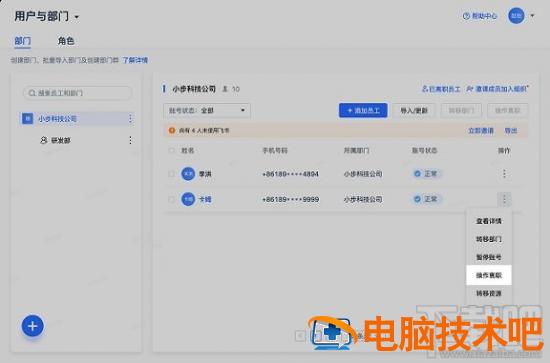The height and width of the screenshot is (363, 550).
Task: Click phone number ending 4894
Action: coord(290,174)
